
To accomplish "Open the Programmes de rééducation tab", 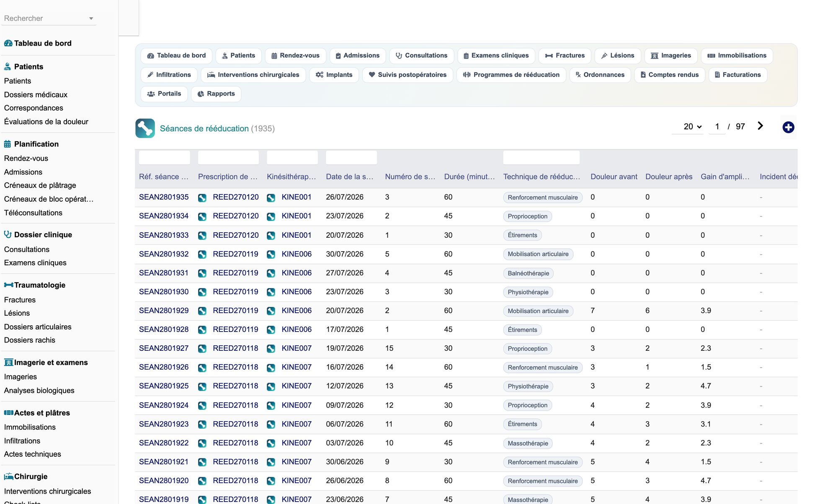I will (x=511, y=75).
